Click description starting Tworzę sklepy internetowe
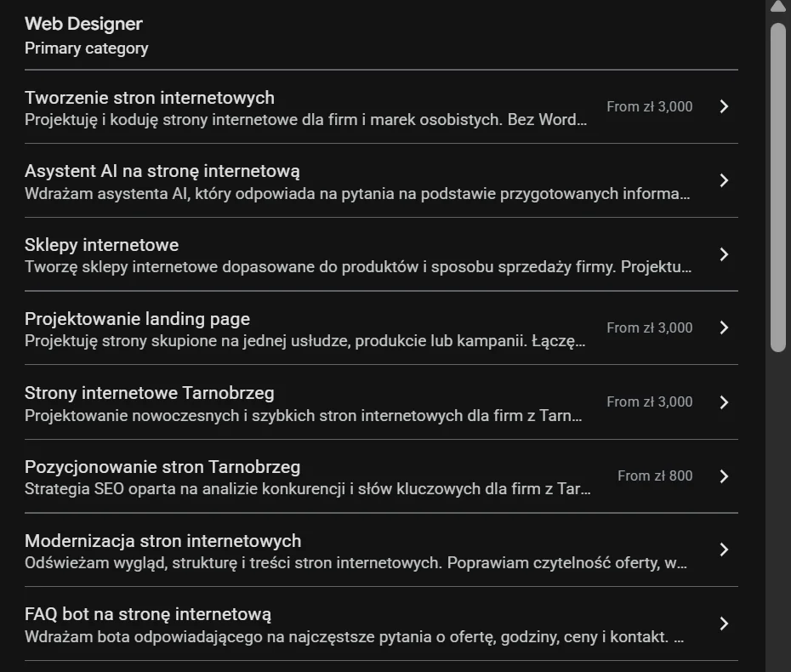This screenshot has width=791, height=672. click(358, 267)
